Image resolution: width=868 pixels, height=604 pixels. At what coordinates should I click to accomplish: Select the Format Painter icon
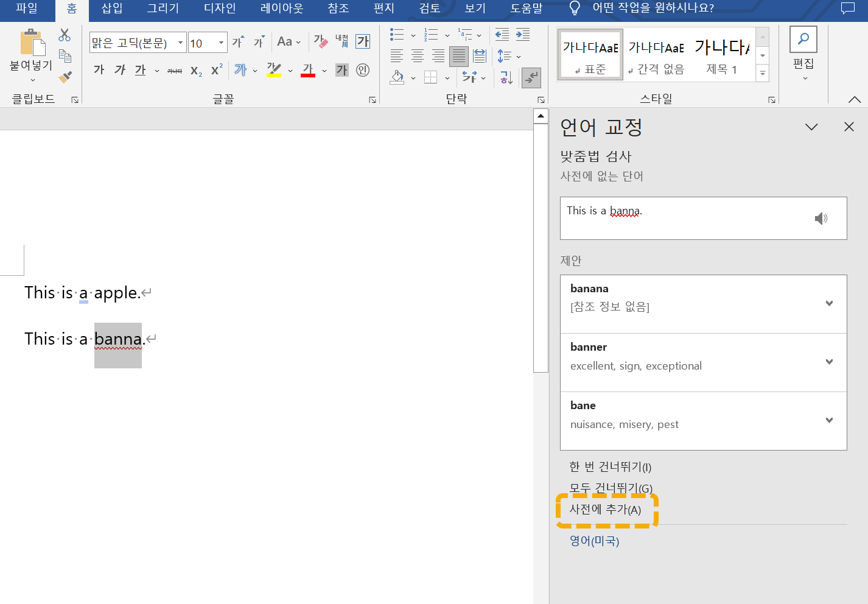coord(65,77)
